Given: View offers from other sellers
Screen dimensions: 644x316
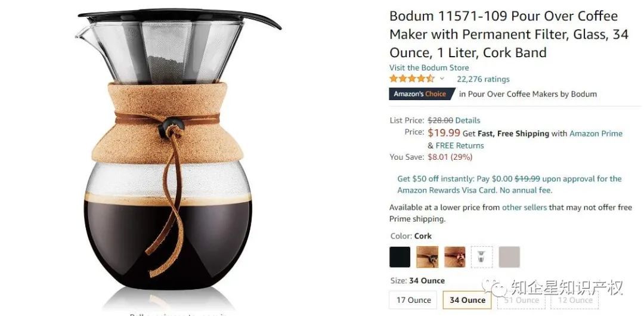Looking at the screenshot, I should point(524,207).
